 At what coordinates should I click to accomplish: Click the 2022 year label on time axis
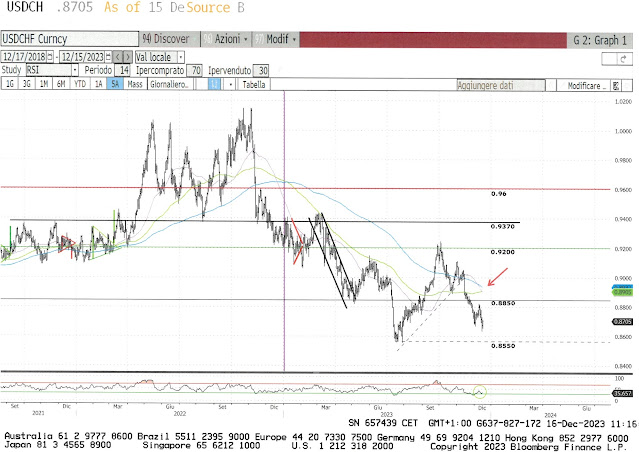180,413
